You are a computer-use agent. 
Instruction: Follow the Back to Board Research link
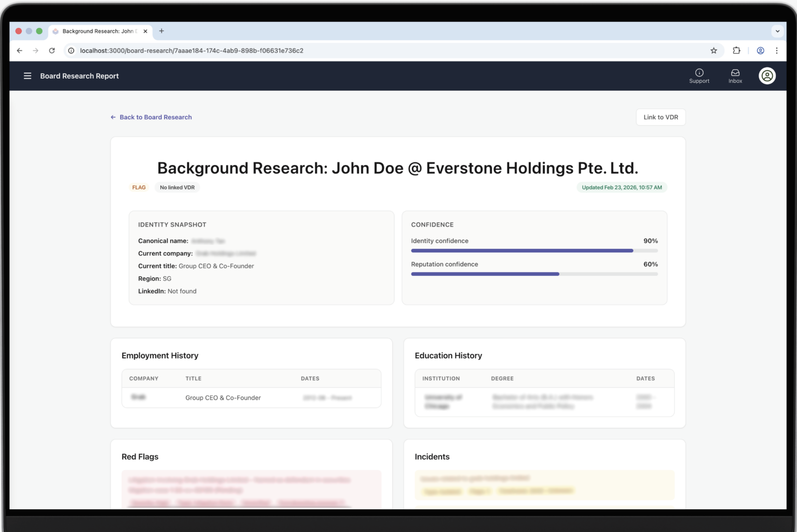155,117
